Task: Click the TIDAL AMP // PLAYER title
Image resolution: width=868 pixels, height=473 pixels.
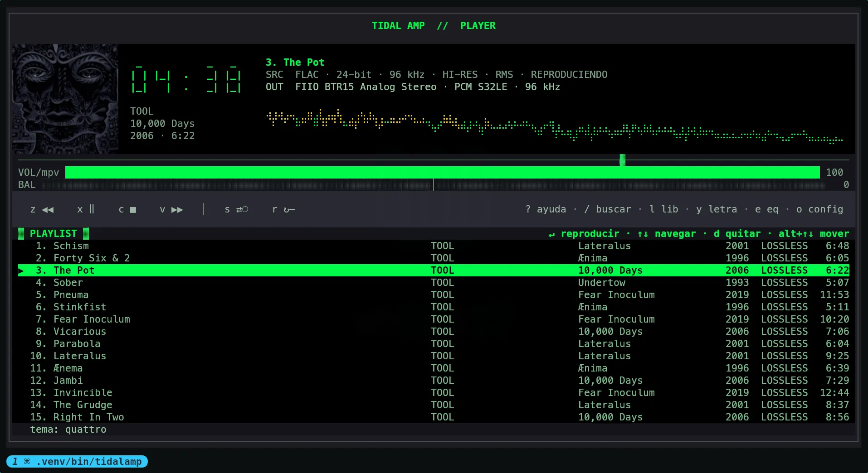Action: (x=434, y=26)
